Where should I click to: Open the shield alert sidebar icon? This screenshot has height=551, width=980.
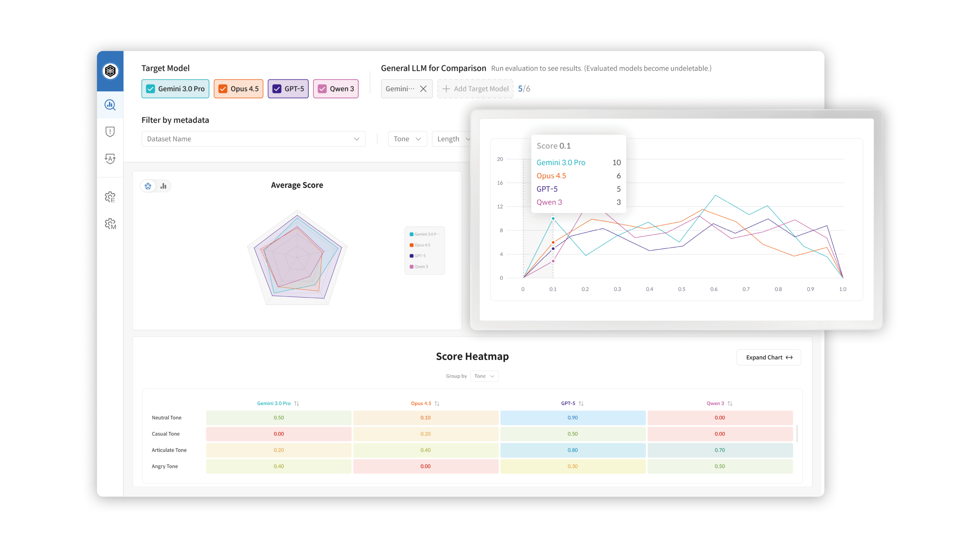click(x=110, y=132)
